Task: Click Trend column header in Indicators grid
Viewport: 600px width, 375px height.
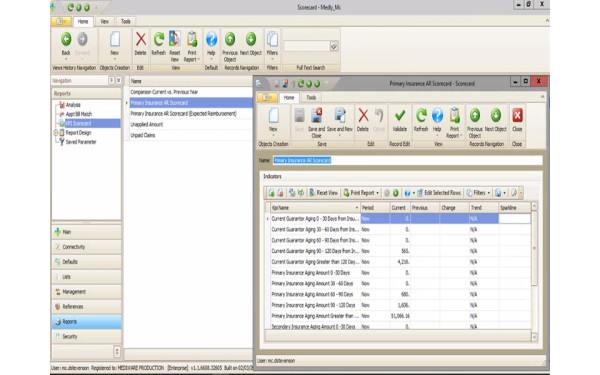Action: coord(484,208)
